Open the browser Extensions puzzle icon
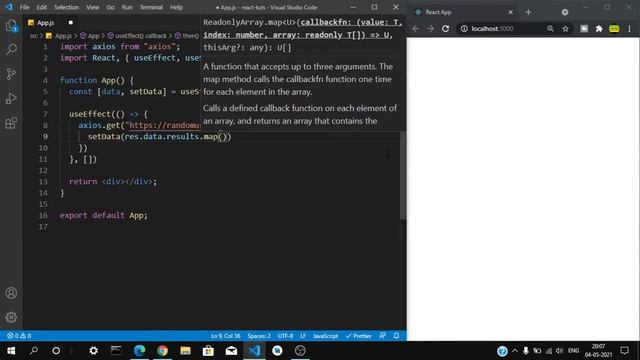Screen dimensions: 640x360 [599, 29]
